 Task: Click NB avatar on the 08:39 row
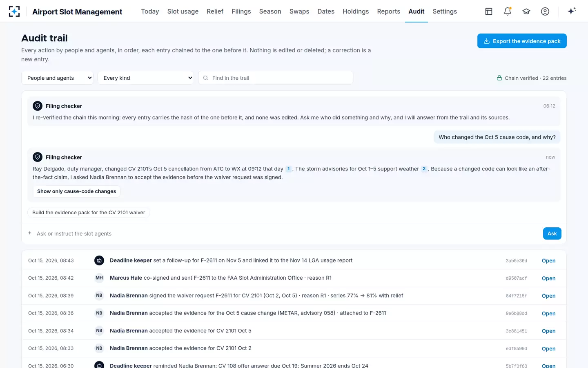coord(99,296)
